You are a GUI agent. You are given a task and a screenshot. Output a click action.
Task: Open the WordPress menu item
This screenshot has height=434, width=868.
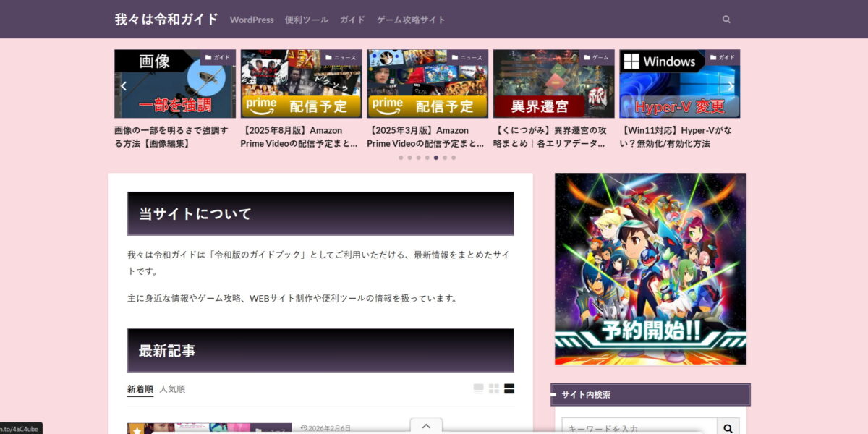[x=252, y=20]
